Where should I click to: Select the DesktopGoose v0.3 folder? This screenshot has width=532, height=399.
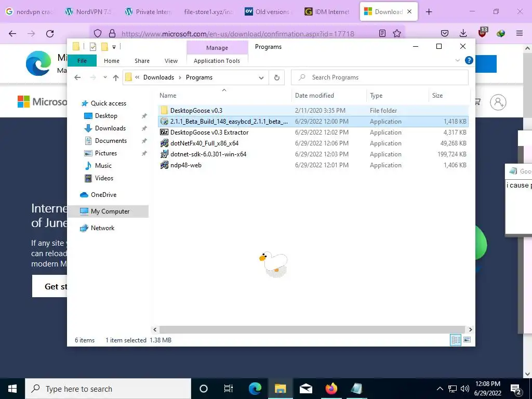point(313,111)
